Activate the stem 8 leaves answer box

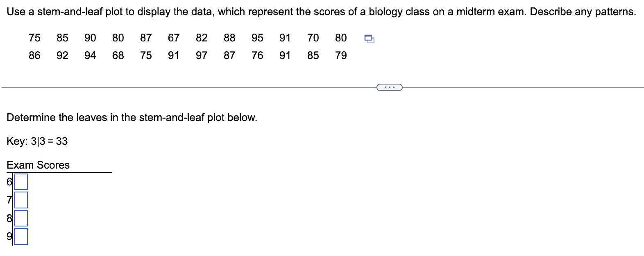(21, 219)
